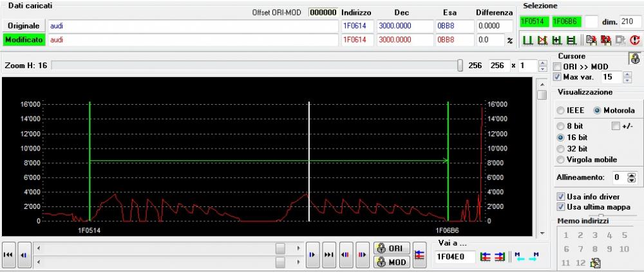644x272 pixels.
Task: Click the Offset ORI-MOD field 000000
Action: 323,12
